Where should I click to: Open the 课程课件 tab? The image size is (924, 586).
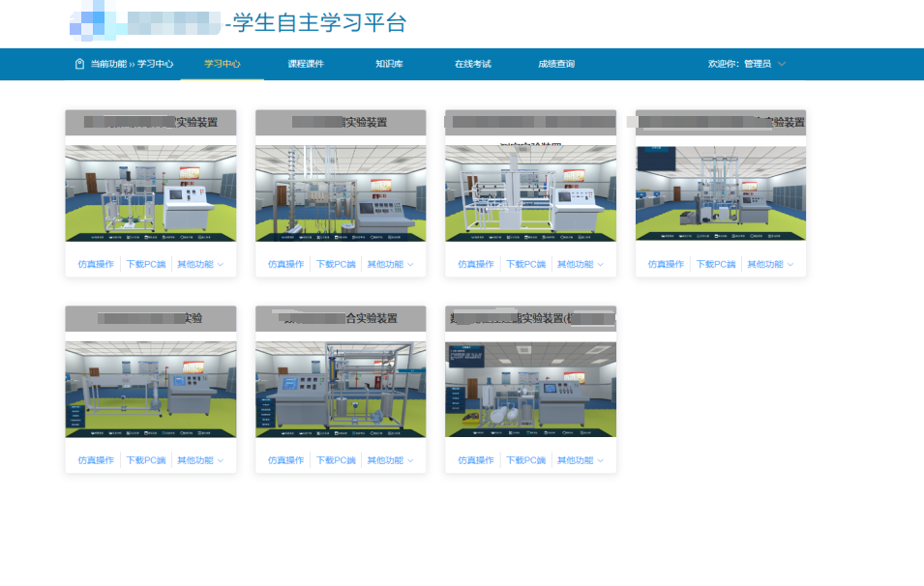point(306,64)
